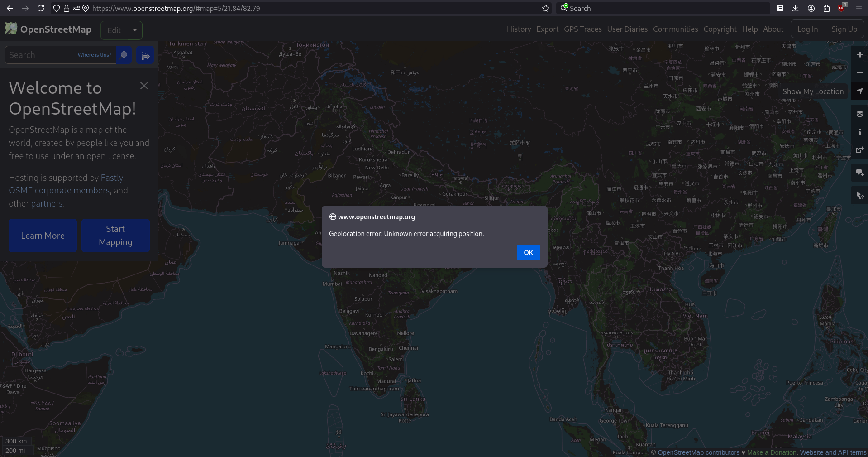Screen dimensions: 868x457
Task: Click the location permission icon in URL bar
Action: coord(86,8)
